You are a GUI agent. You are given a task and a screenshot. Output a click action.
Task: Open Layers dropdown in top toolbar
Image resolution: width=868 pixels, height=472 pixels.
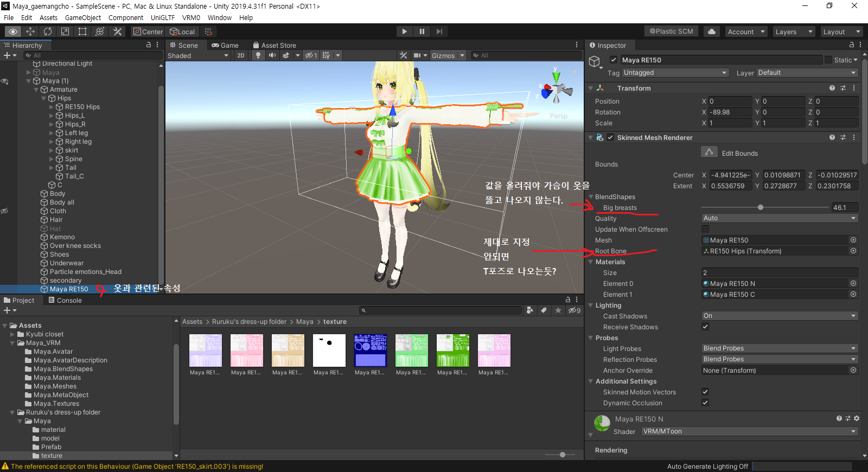pos(794,31)
